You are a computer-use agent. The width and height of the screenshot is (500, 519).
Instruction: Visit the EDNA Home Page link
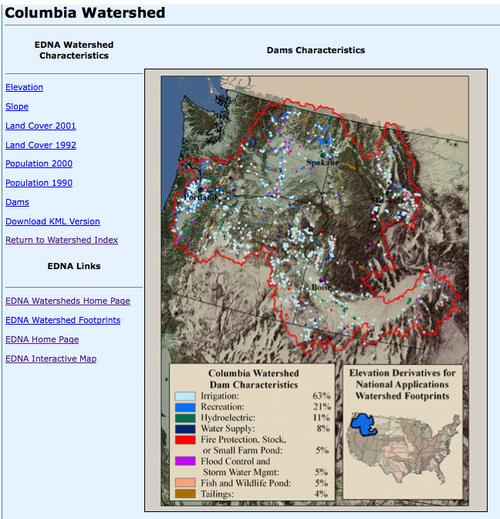[x=42, y=340]
